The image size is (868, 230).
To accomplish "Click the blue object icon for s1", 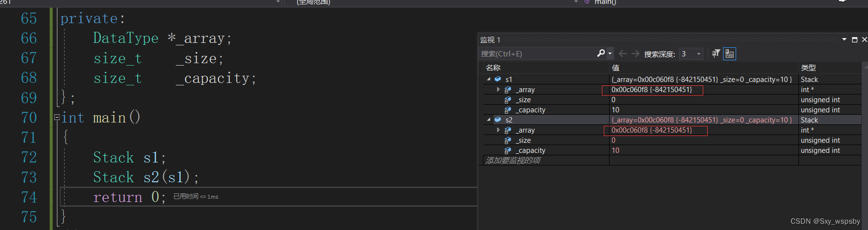I will pos(498,79).
